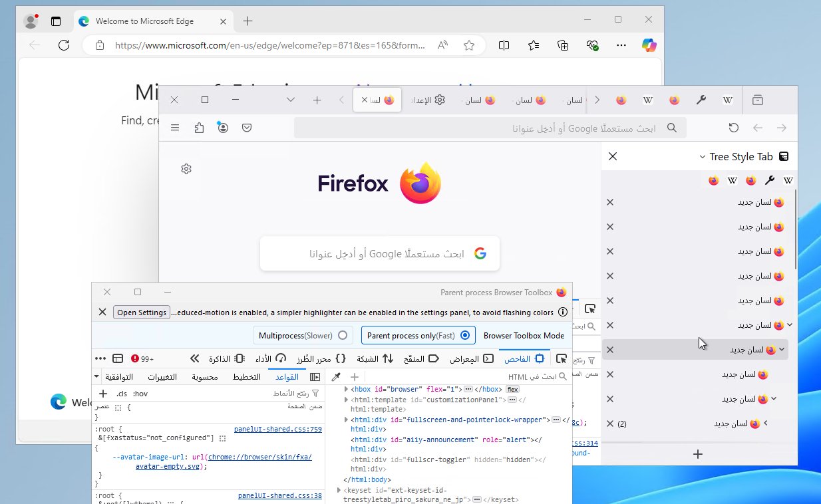The image size is (821, 504).
Task: Click the right-pointing navigation arrow in Firefox
Action: pos(782,128)
